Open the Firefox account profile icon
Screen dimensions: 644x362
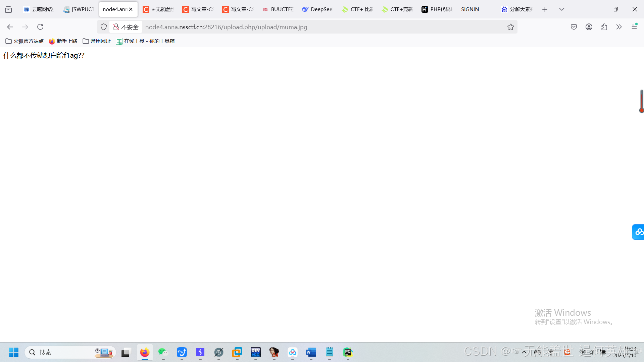(x=589, y=27)
